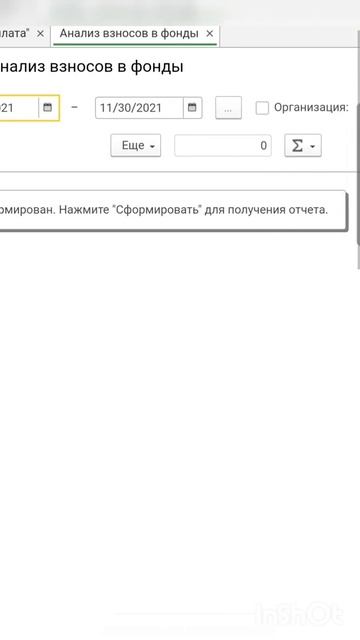Open calendar picker for end date 11/30/2021
Screen dimensions: 360x640
click(192, 108)
